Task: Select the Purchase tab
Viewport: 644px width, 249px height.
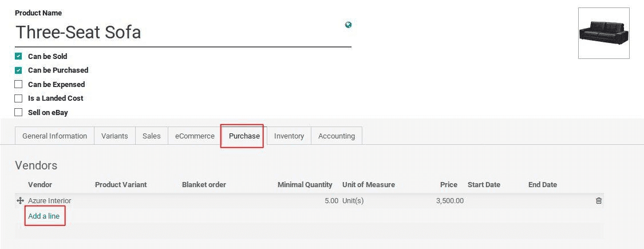Action: (x=244, y=136)
